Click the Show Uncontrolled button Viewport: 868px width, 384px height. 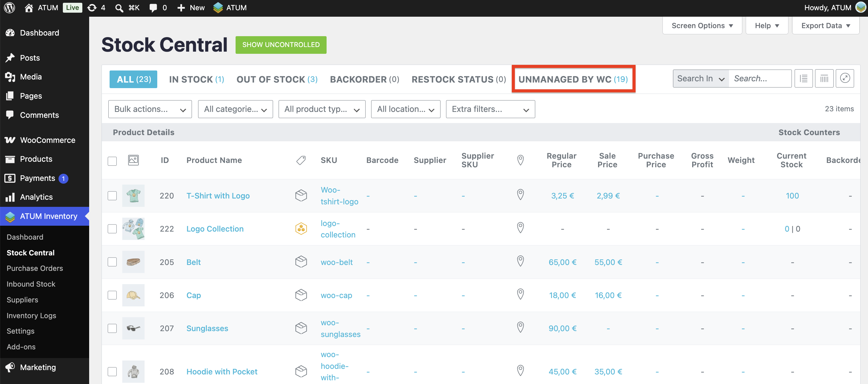[x=281, y=45]
